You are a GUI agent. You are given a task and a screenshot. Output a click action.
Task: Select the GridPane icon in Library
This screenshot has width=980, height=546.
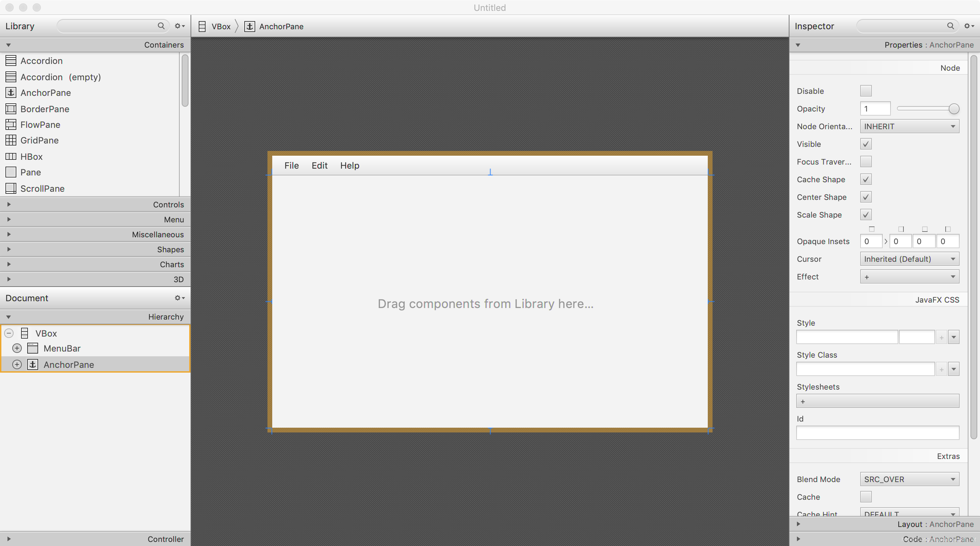(x=11, y=140)
